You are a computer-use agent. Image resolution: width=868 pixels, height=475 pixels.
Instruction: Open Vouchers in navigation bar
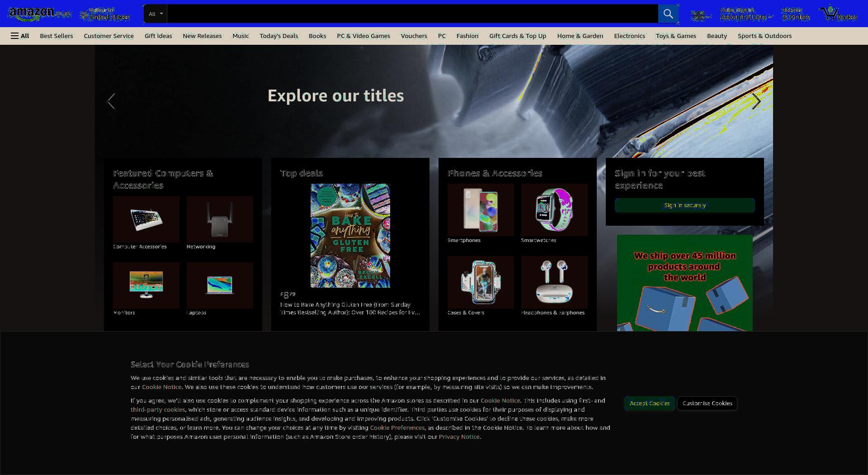pos(414,36)
